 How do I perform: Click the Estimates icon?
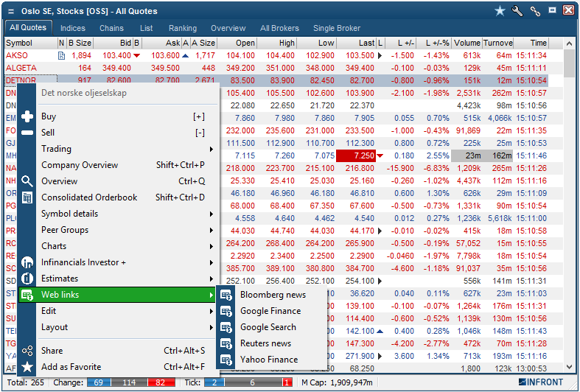[27, 279]
